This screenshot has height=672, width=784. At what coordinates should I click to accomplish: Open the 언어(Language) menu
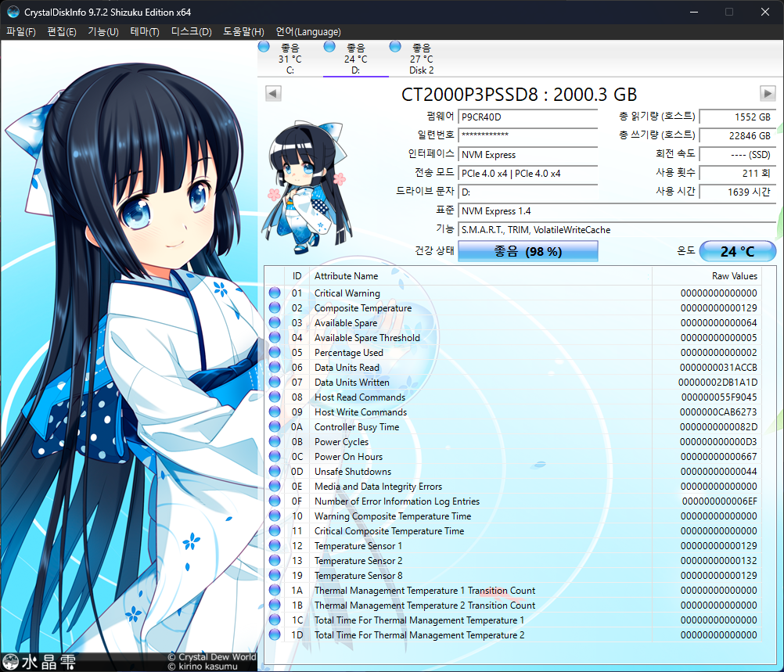(308, 32)
